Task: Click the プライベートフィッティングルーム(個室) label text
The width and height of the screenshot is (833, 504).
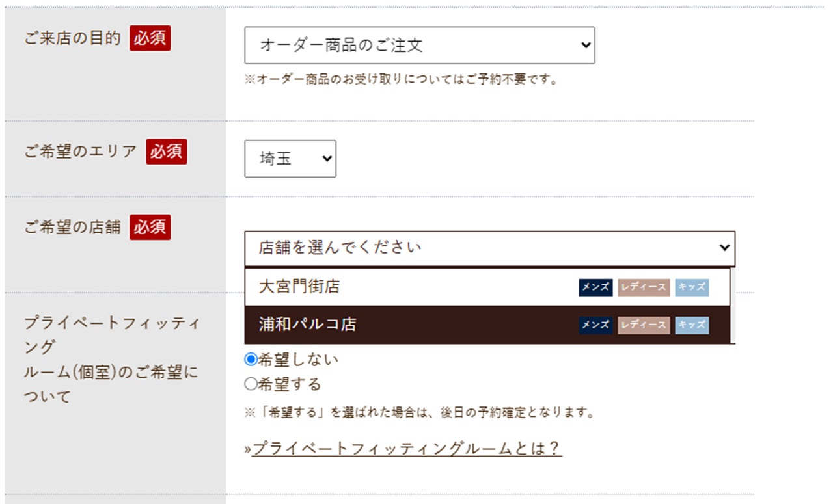Action: (111, 360)
